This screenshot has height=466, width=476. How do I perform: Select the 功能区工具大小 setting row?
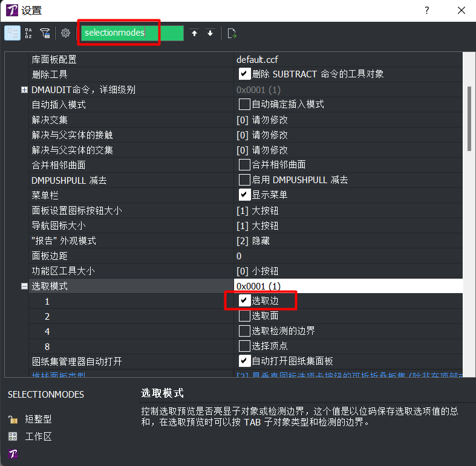click(x=246, y=271)
